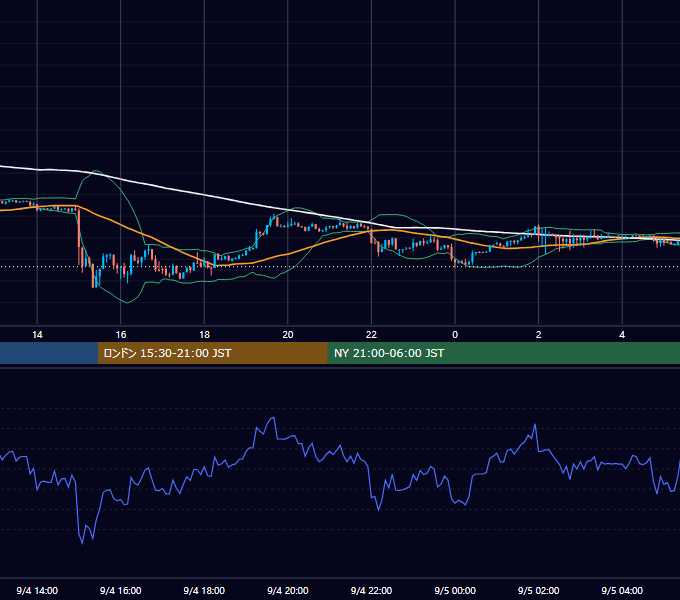The width and height of the screenshot is (680, 600).
Task: Click the NY 21:00-06:00 JST session bar
Action: pos(503,353)
